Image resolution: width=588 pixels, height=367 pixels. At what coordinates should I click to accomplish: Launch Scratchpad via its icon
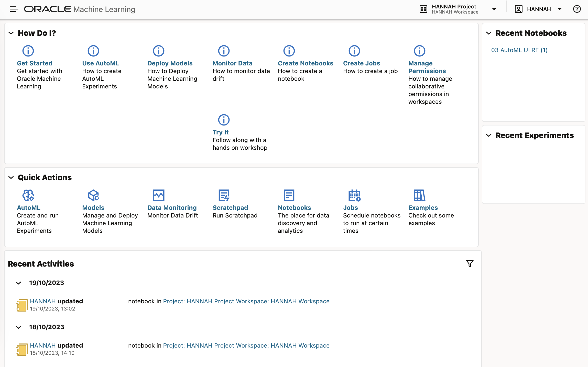click(x=224, y=195)
